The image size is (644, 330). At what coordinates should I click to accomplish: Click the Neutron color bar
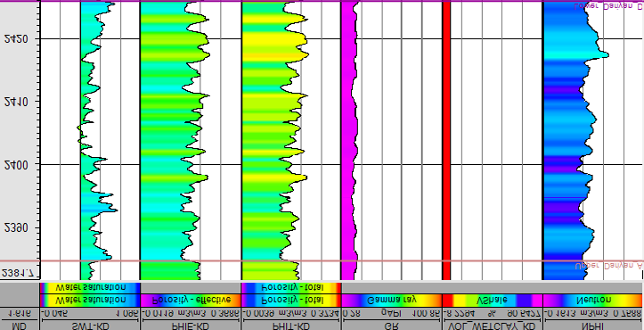coord(591,300)
